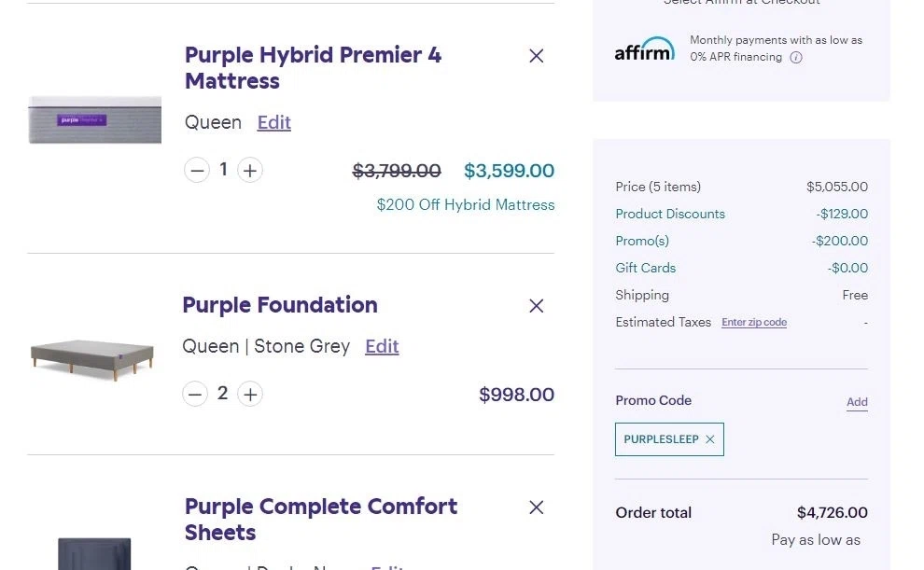
Task: Open Affirm financing info icon
Action: click(x=796, y=58)
